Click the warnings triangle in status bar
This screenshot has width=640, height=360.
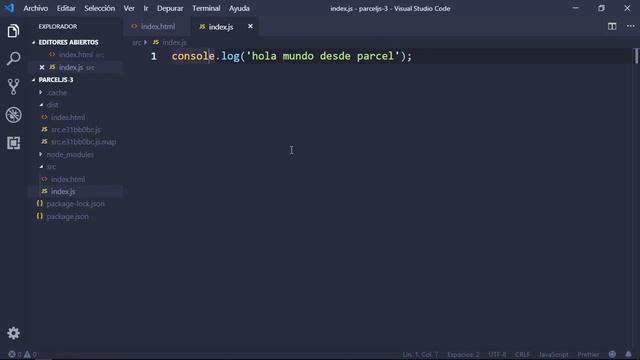27,354
